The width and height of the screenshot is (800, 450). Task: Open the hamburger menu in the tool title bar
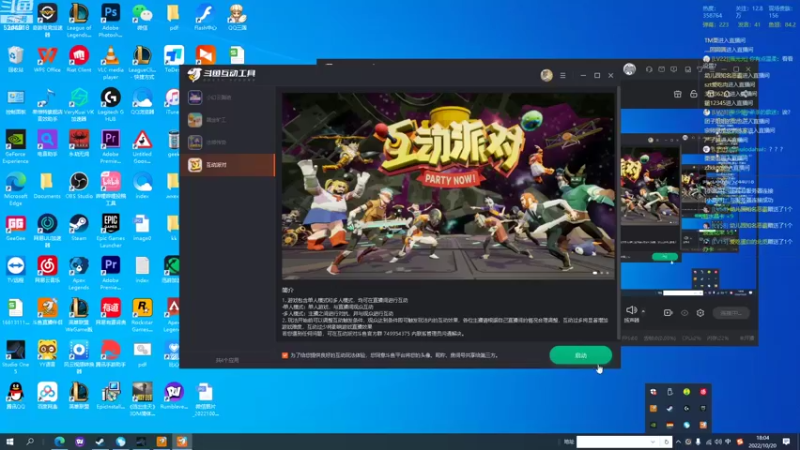click(x=563, y=75)
